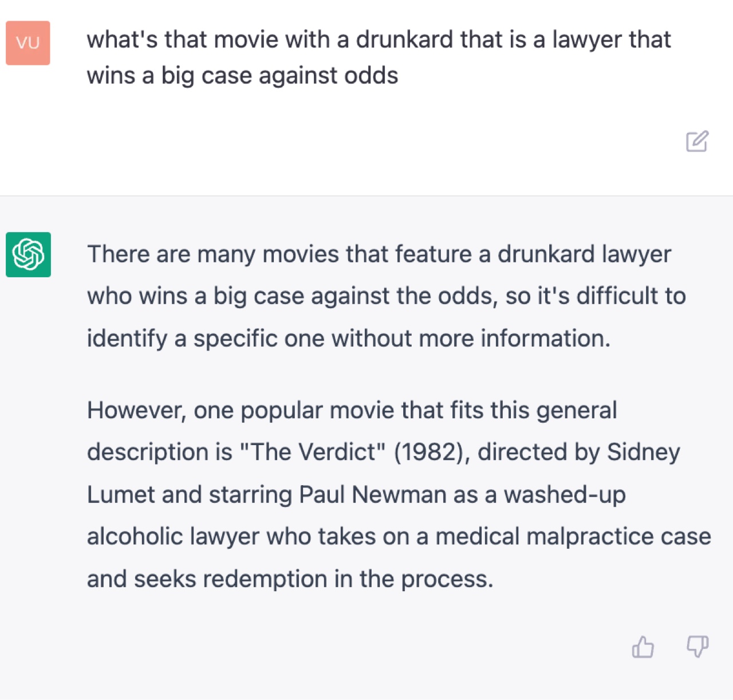The height and width of the screenshot is (700, 733).
Task: Click the user's question about drunkard lawyer movie
Action: coord(379,57)
